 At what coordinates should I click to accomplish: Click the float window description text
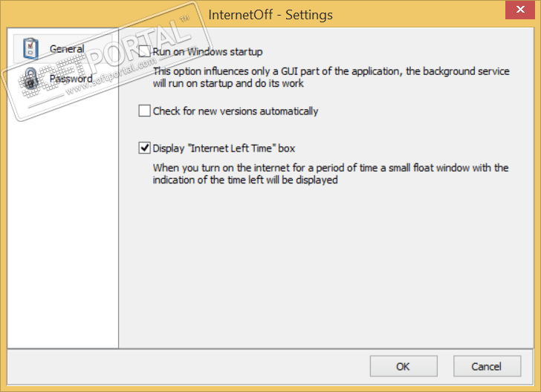[331, 174]
